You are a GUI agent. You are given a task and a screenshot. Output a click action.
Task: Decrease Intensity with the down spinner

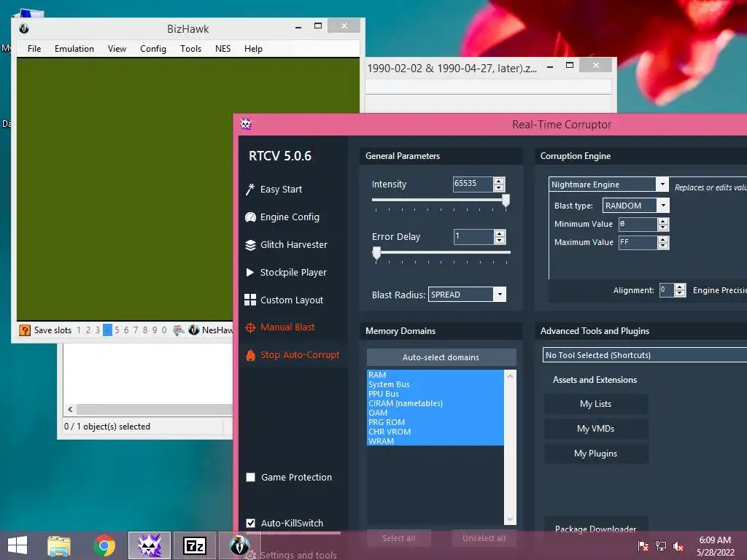tap(499, 187)
